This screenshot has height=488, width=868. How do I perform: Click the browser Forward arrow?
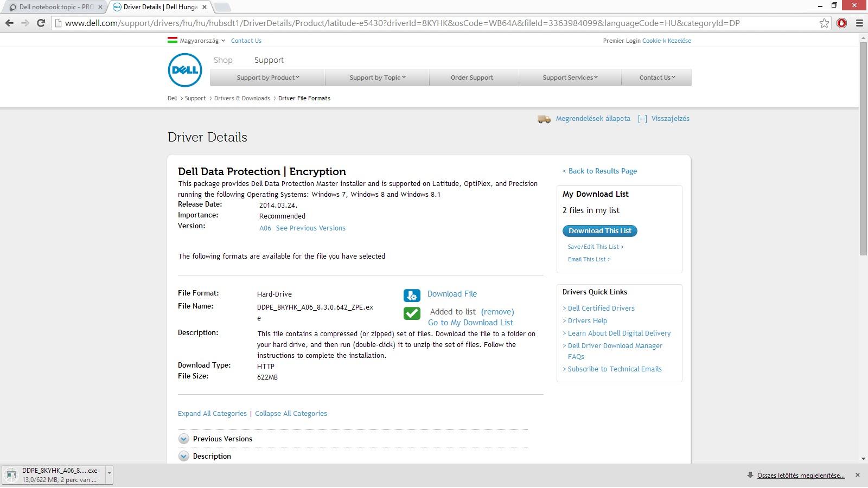click(25, 23)
